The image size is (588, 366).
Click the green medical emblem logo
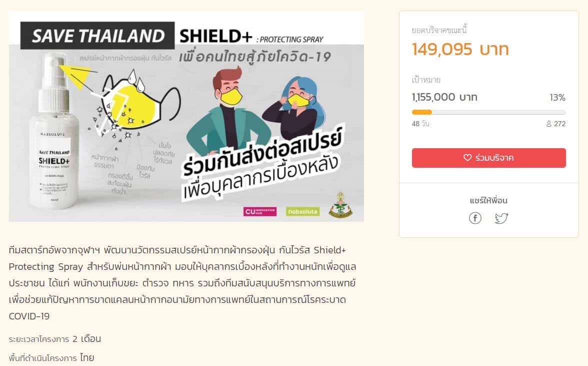(340, 205)
